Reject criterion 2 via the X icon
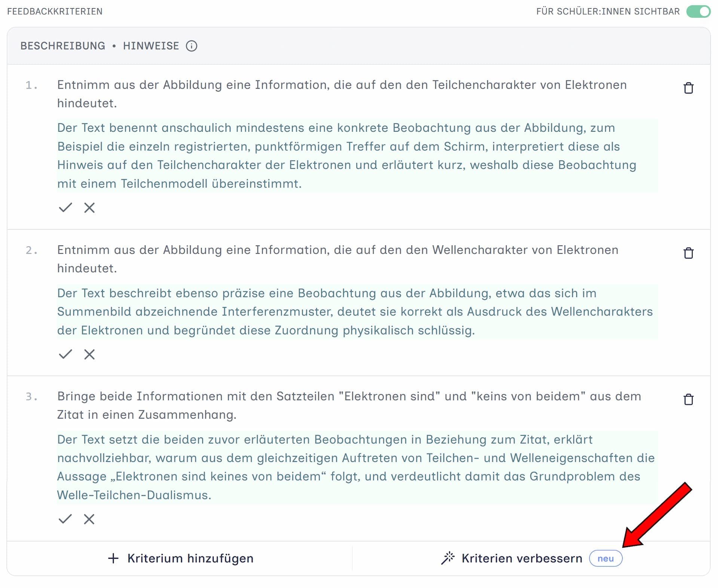 pos(89,354)
